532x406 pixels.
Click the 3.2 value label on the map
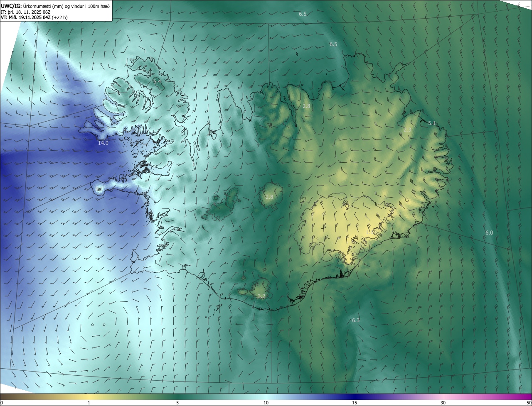click(x=261, y=296)
